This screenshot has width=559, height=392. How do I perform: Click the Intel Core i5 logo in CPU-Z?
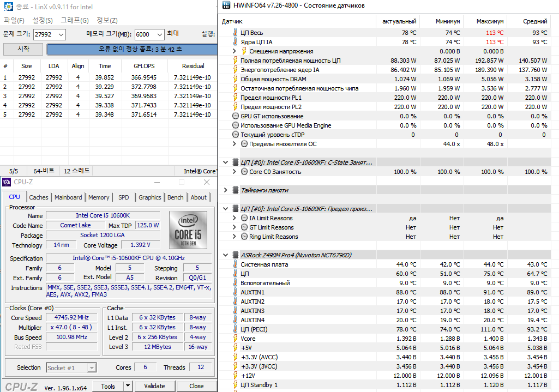pyautogui.click(x=188, y=230)
